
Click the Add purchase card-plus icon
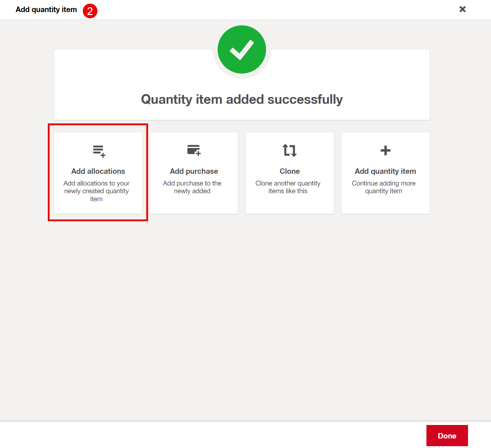[x=194, y=150]
